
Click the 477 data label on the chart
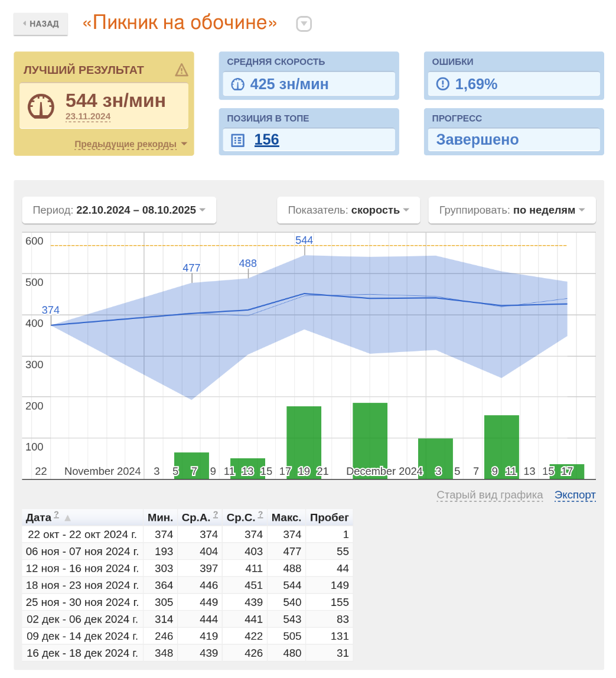(191, 268)
